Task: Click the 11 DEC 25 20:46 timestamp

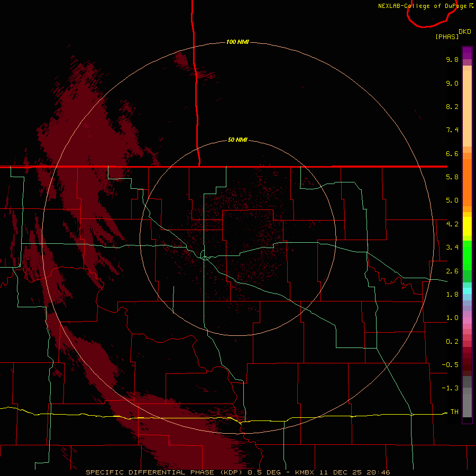Action: (354, 472)
